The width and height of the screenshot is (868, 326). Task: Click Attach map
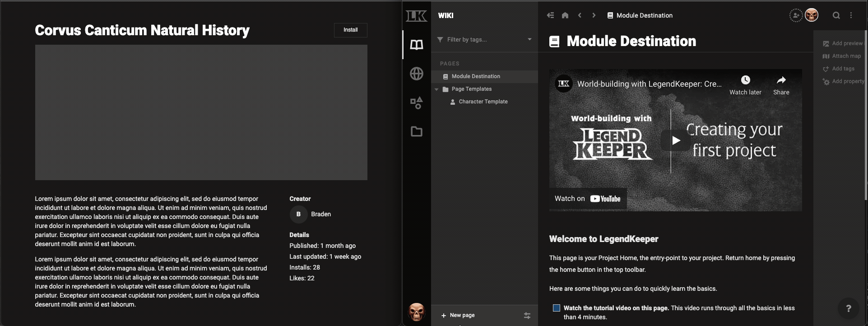(x=841, y=56)
